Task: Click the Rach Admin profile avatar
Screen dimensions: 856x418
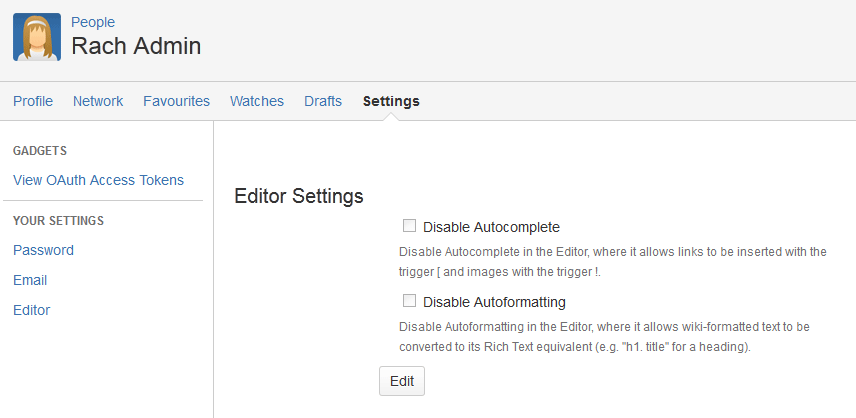Action: pyautogui.click(x=37, y=37)
